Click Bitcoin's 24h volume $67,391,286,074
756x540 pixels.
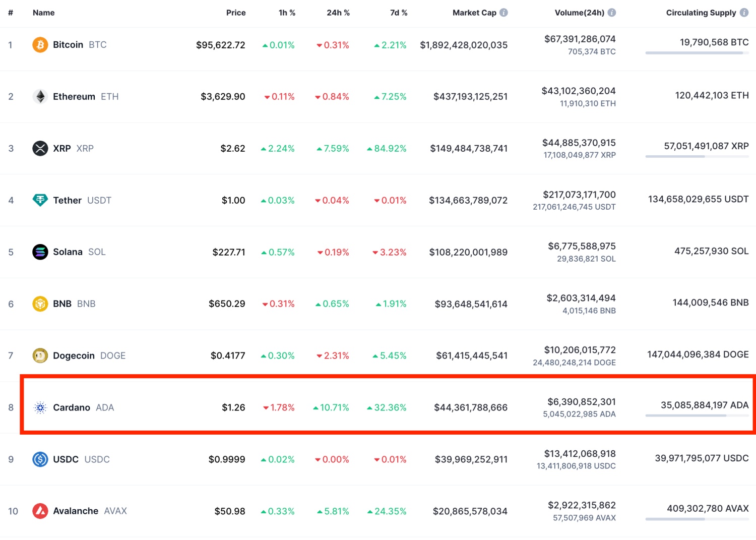pyautogui.click(x=580, y=39)
